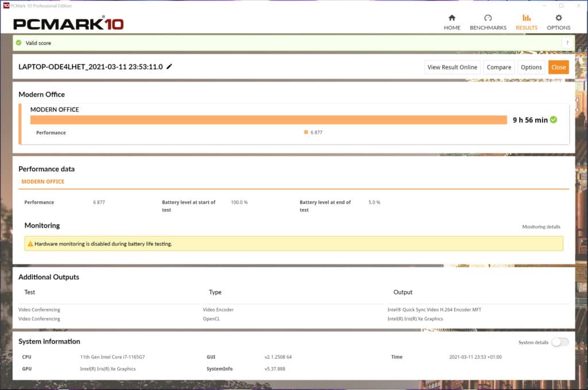Minimize the PCMark 10 window
Viewport: 588px width, 390px height.
(x=544, y=6)
